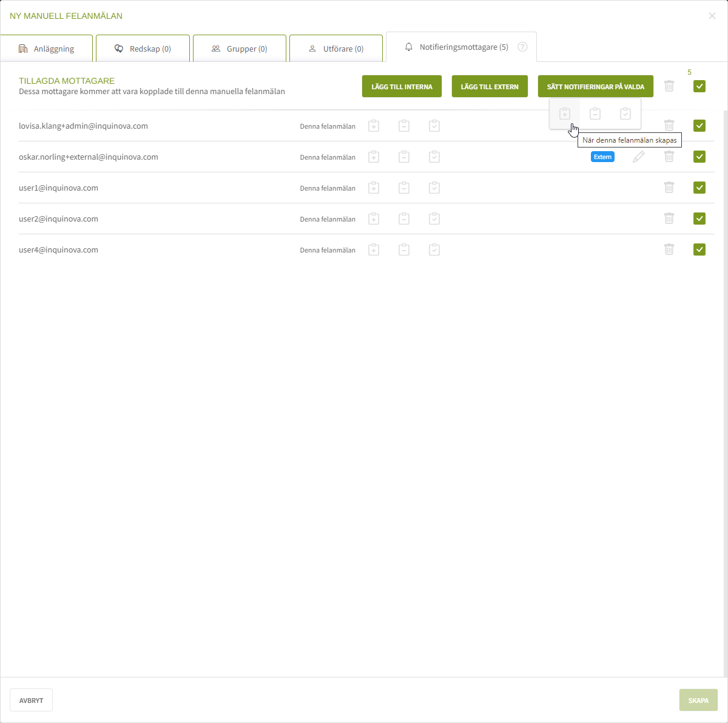
Task: Click the clipboard-check icon in the notification popup
Action: [x=625, y=114]
